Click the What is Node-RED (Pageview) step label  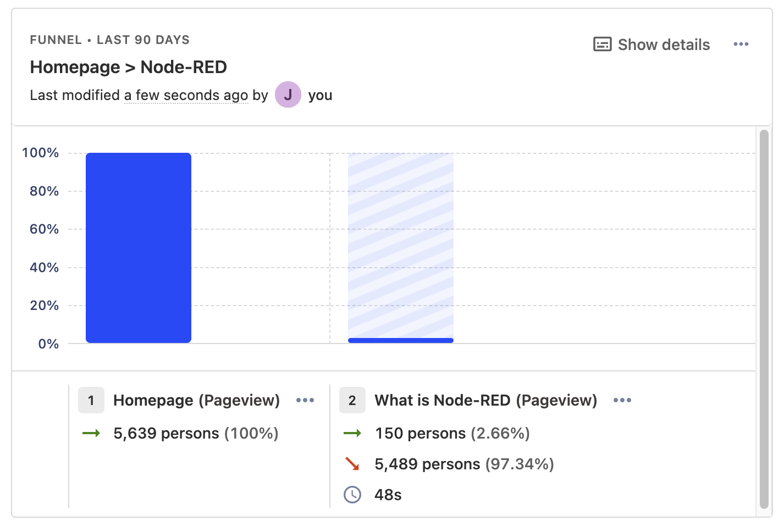pos(485,400)
